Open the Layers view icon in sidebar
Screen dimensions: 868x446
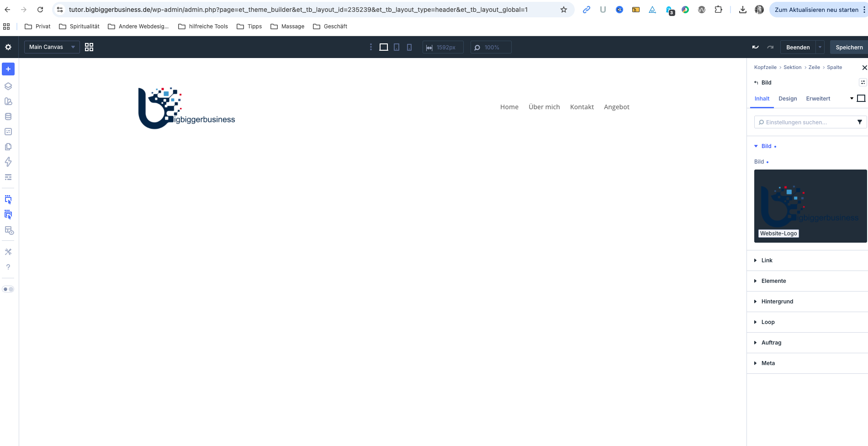point(8,86)
